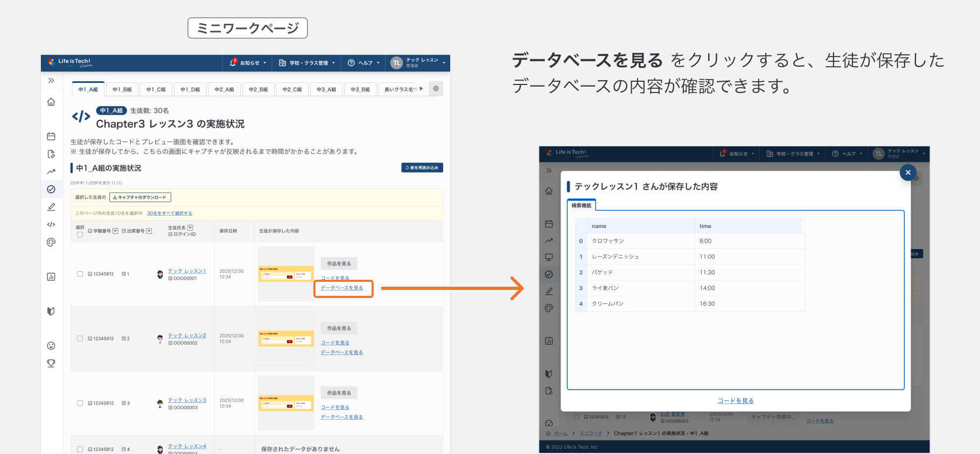980x454 pixels.
Task: Open the 学校・クラス管理 dropdown in left window
Action: 307,63
